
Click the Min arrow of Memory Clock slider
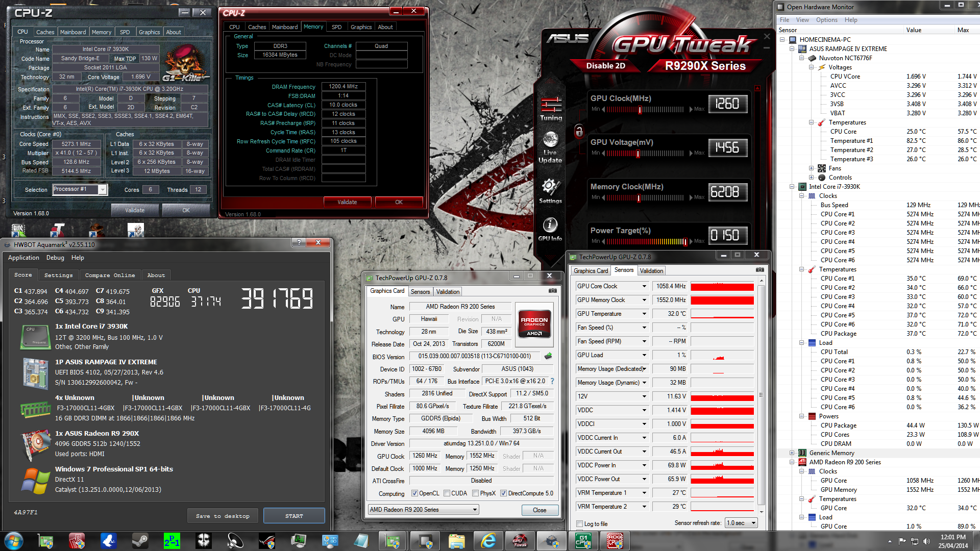tap(603, 197)
